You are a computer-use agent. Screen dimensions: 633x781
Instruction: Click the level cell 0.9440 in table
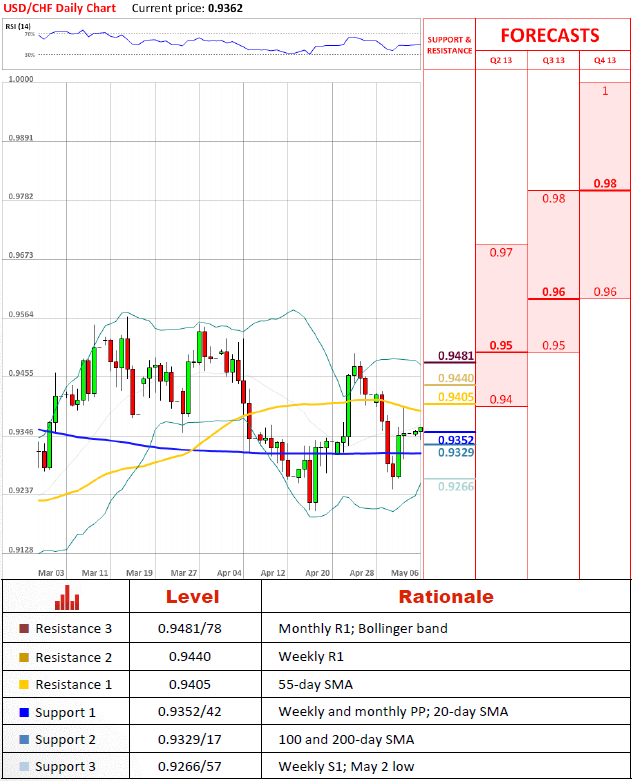coord(190,656)
